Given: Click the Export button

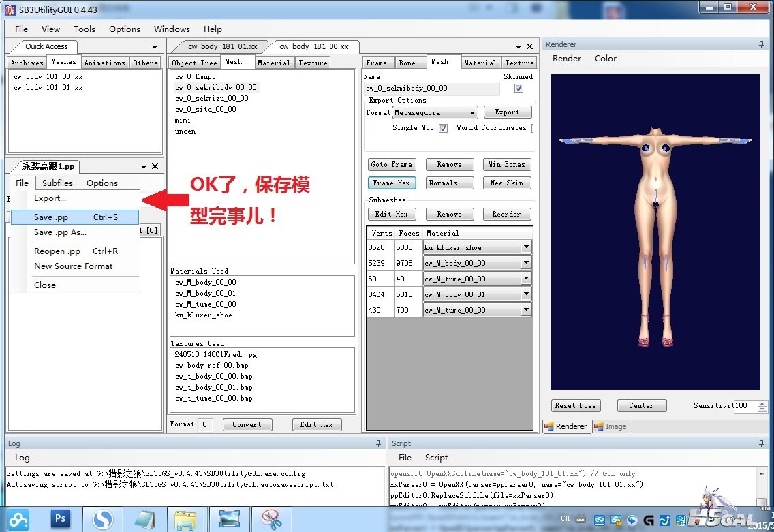Looking at the screenshot, I should pos(508,112).
